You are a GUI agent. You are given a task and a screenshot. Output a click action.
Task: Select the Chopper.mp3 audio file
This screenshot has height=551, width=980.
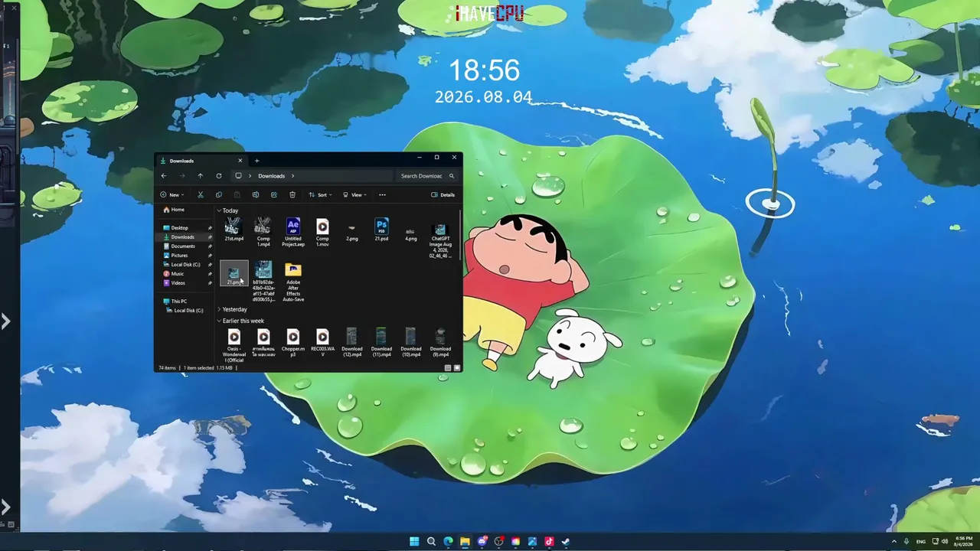point(293,342)
